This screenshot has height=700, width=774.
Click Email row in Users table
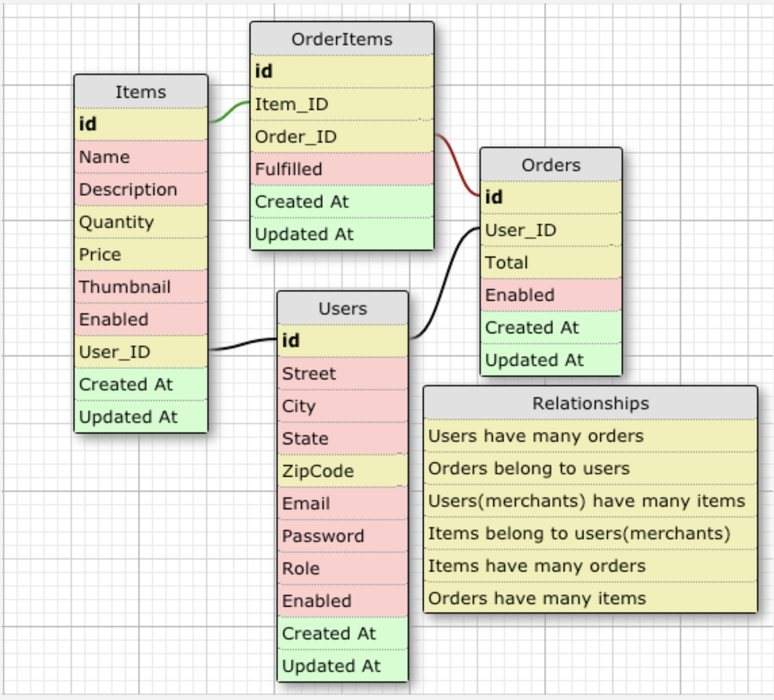coord(343,503)
